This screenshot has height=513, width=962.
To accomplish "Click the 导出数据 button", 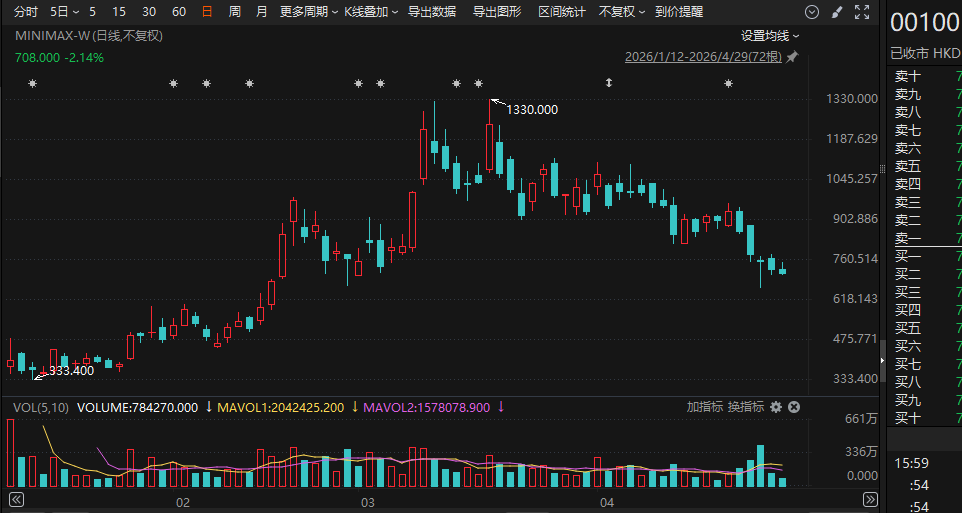I will (x=432, y=12).
